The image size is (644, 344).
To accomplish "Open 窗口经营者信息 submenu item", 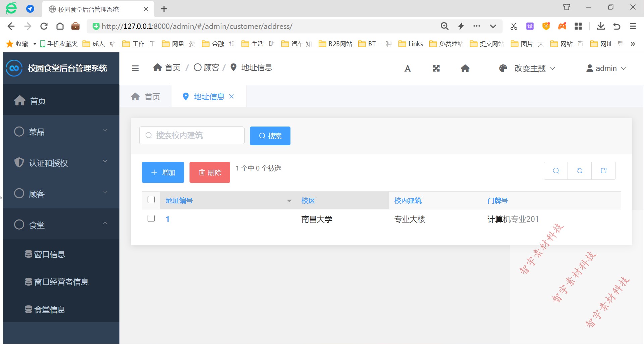I will [x=61, y=282].
